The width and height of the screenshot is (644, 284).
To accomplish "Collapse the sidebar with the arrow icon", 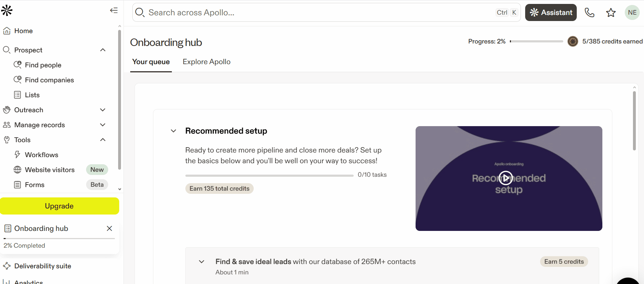I will (114, 10).
